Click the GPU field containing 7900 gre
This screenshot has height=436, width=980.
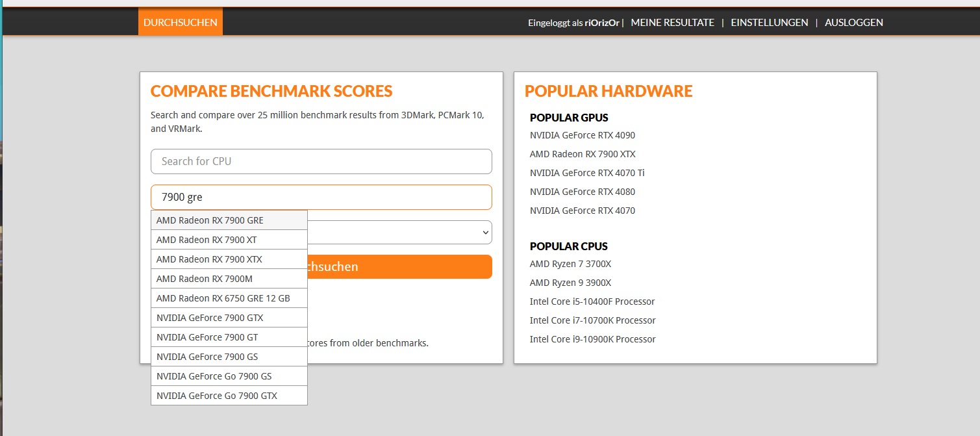[x=321, y=197]
